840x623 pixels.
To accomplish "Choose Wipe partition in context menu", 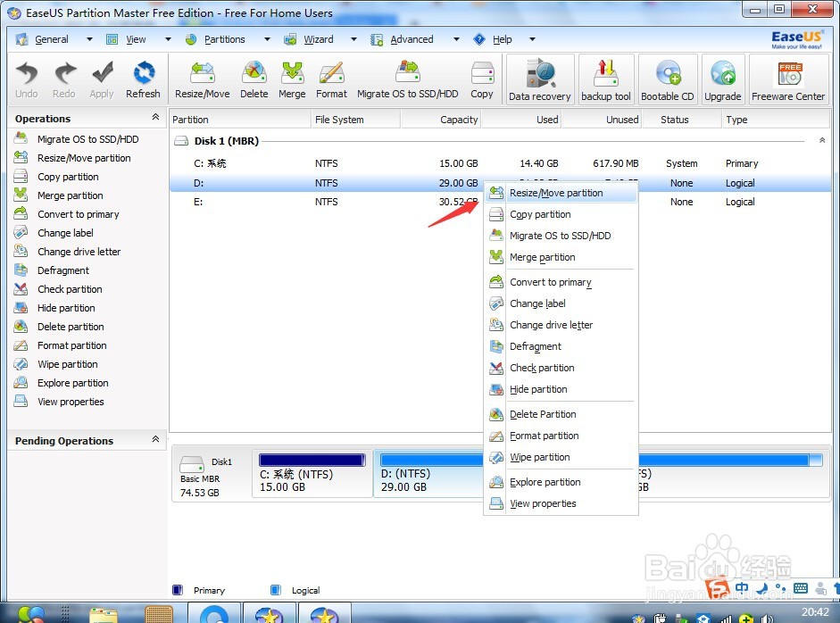I will 561,457.
